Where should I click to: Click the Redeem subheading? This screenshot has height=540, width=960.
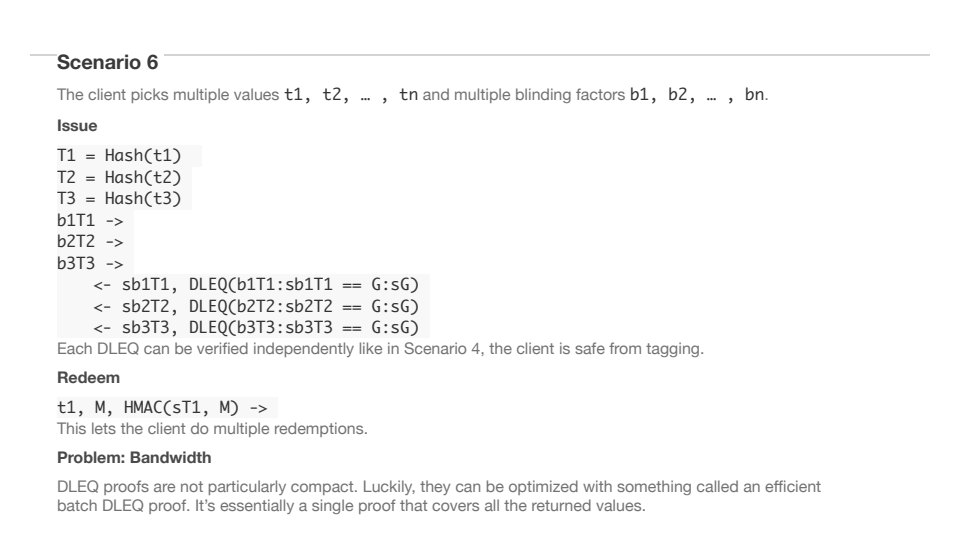82,379
